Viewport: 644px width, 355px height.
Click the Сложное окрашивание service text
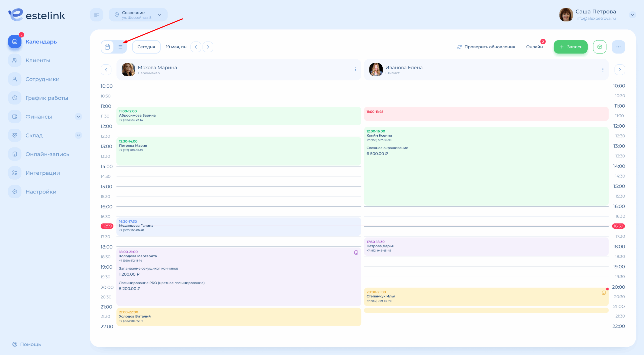pos(387,148)
